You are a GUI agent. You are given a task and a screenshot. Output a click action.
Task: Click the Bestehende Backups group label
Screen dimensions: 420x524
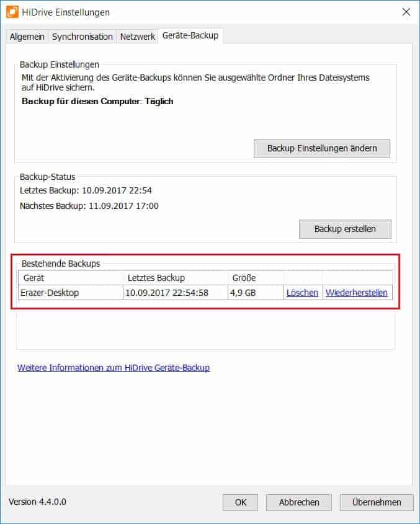coord(61,264)
